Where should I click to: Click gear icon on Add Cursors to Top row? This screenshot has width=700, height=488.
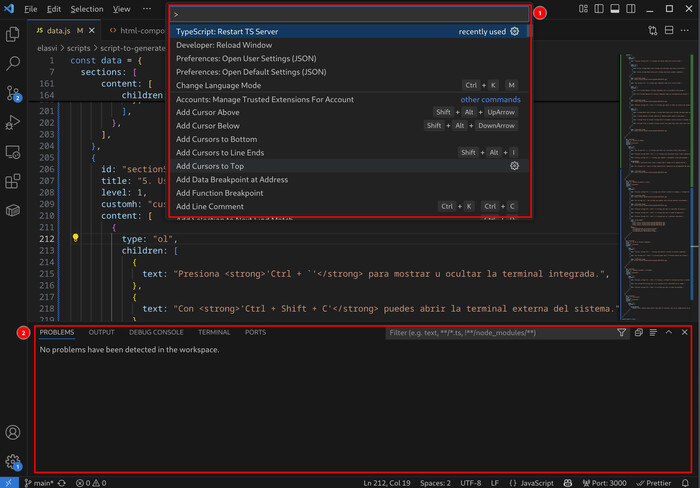(514, 166)
